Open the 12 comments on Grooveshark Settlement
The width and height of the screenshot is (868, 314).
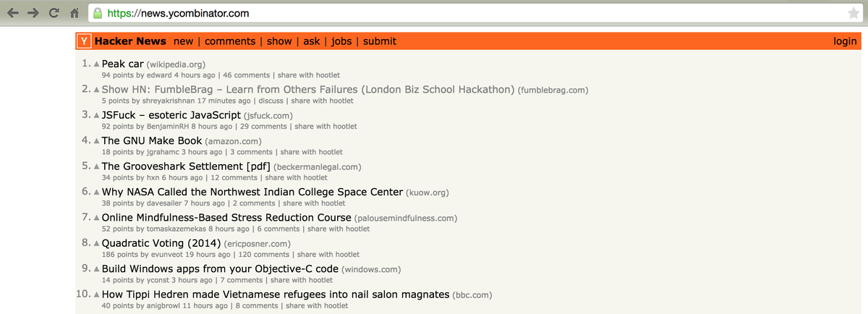pyautogui.click(x=234, y=177)
